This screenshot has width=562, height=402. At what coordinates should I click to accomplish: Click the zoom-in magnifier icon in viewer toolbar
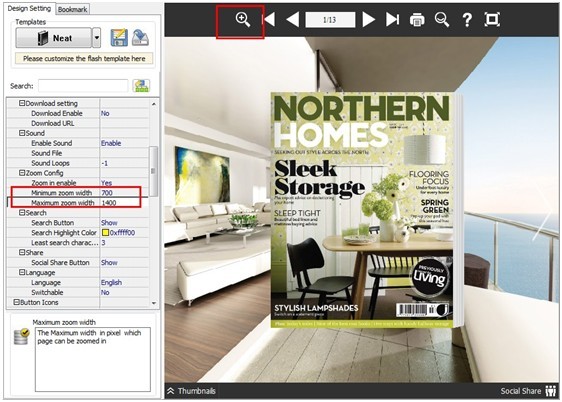tap(243, 19)
